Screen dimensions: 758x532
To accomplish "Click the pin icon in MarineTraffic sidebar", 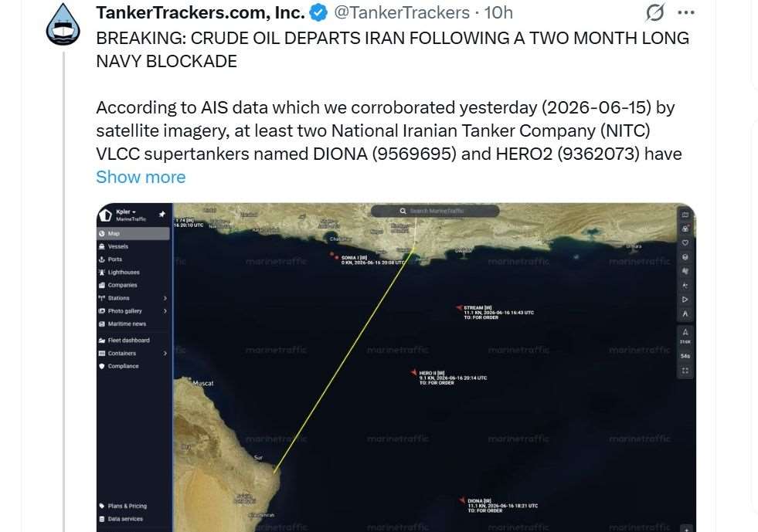I will [162, 214].
